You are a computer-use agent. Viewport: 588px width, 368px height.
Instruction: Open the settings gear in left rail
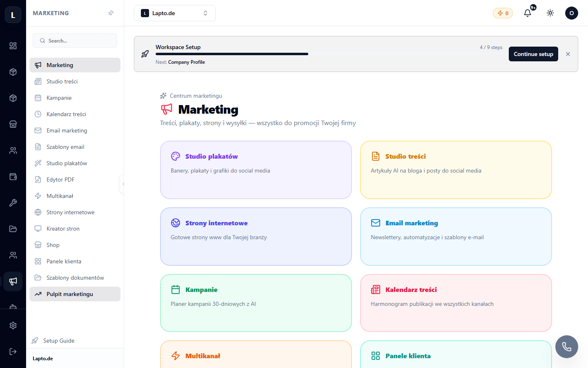13,325
